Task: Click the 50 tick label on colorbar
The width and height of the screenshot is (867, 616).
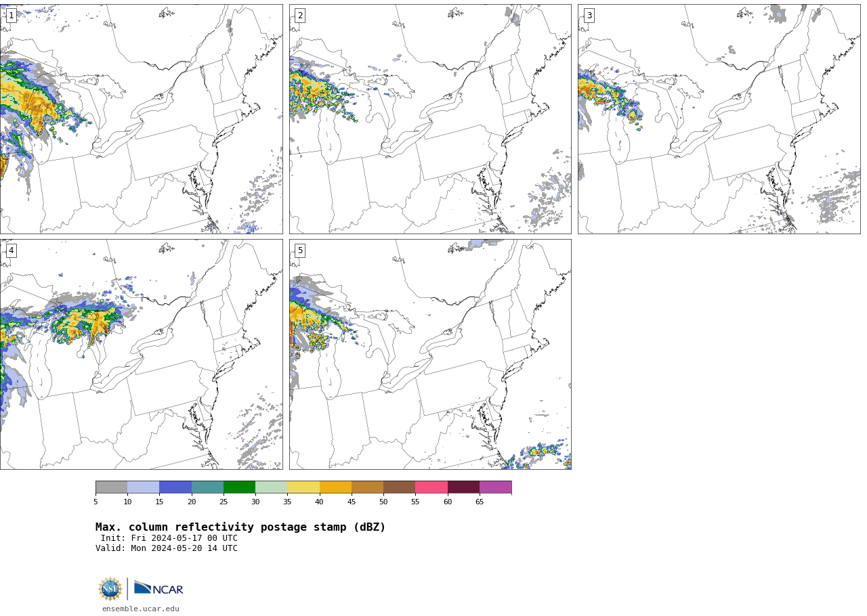Action: (383, 502)
